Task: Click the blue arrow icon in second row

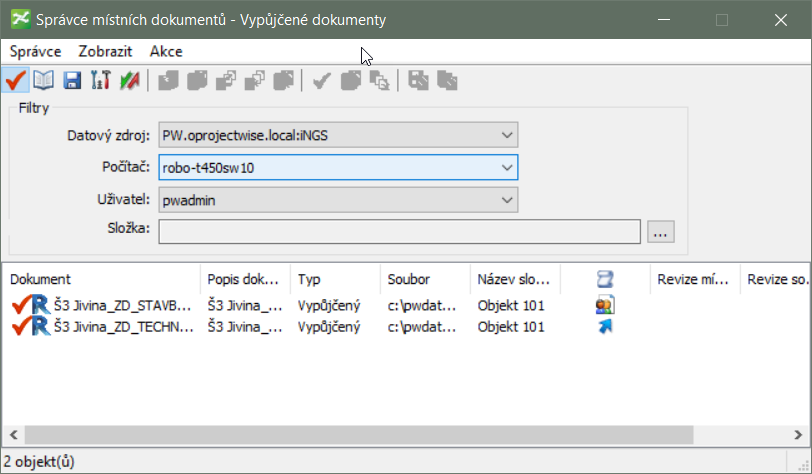Action: 604,326
